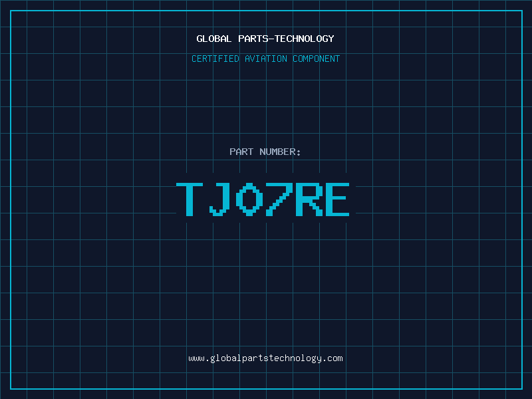Select the part number TJ07RE
The width and height of the screenshot is (532, 399).
click(263, 199)
